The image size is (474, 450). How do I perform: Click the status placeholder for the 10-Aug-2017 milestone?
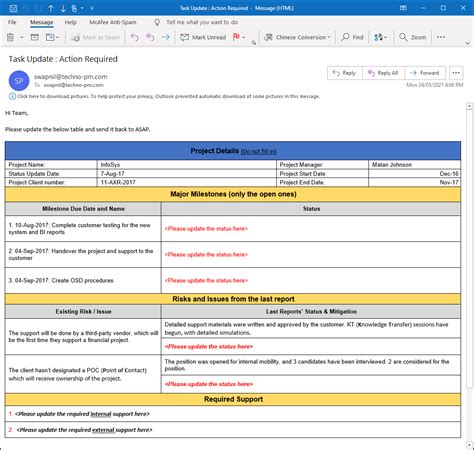coord(206,229)
